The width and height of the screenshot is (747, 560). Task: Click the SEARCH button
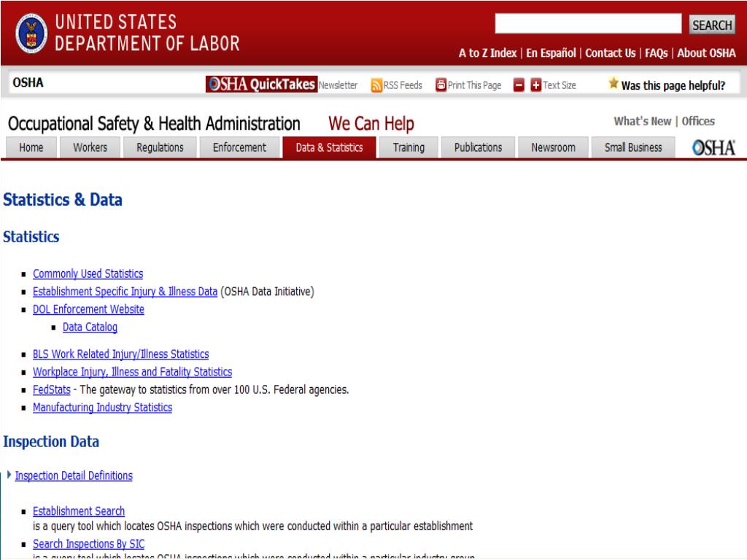712,25
